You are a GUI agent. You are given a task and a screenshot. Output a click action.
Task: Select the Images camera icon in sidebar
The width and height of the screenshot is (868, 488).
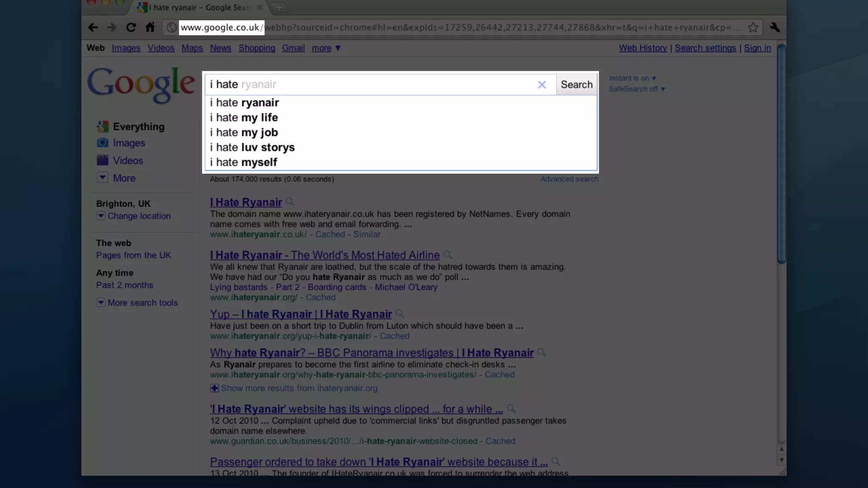[x=103, y=143]
